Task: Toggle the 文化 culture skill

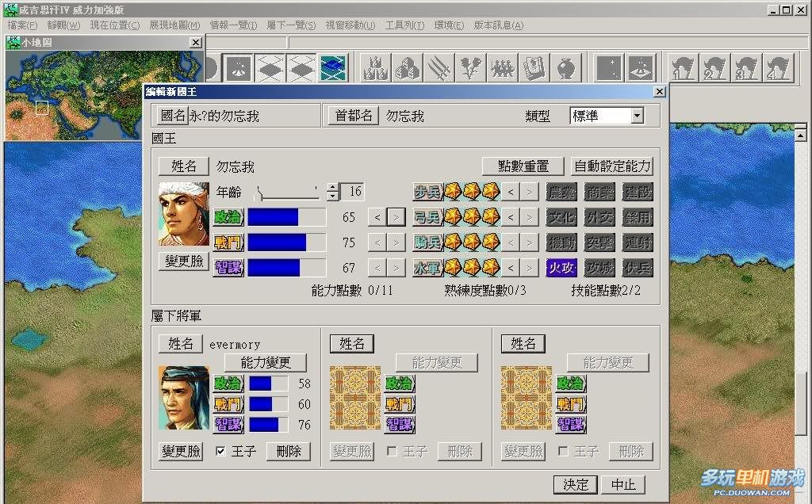Action: (x=562, y=217)
